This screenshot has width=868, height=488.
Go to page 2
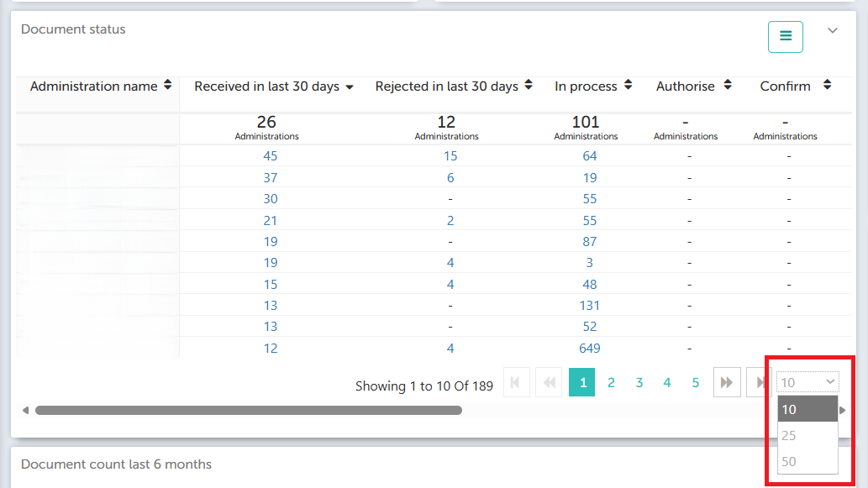611,383
